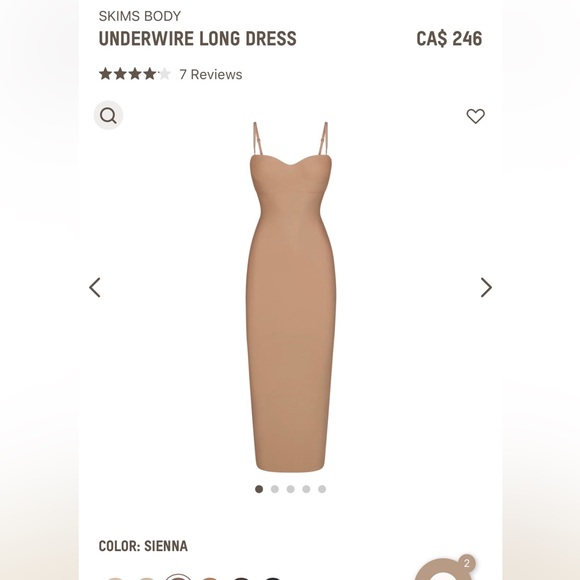The width and height of the screenshot is (580, 580).
Task: Jump to fifth image dot
Action: 322,489
